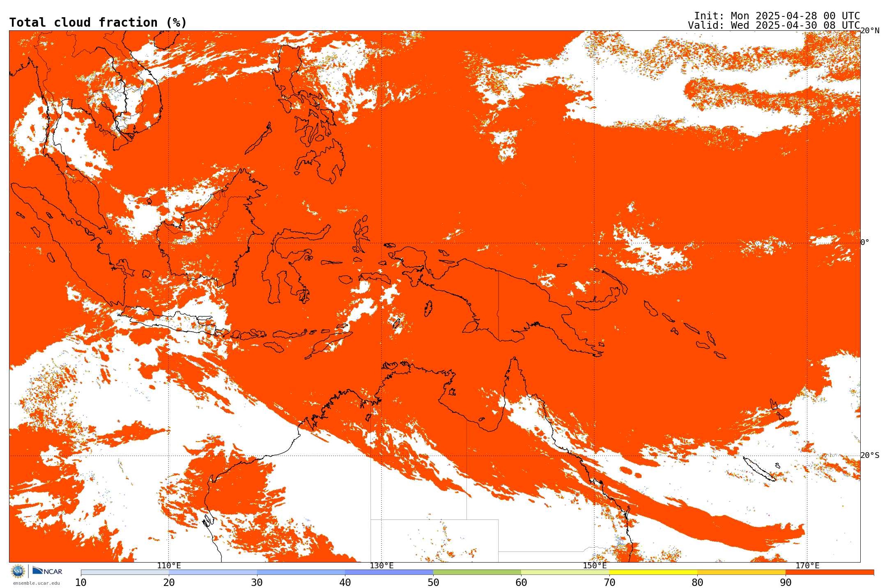Click the colorbar tick label 80
The width and height of the screenshot is (887, 588).
pos(697,583)
